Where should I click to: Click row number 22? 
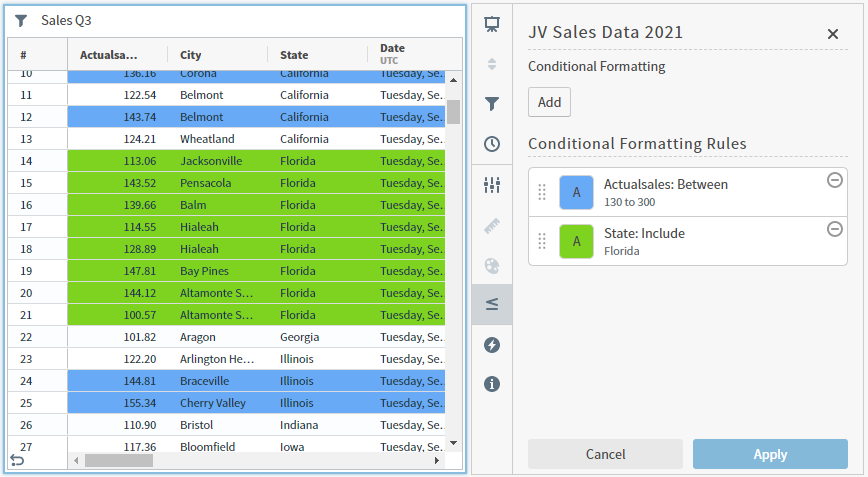(x=38, y=337)
